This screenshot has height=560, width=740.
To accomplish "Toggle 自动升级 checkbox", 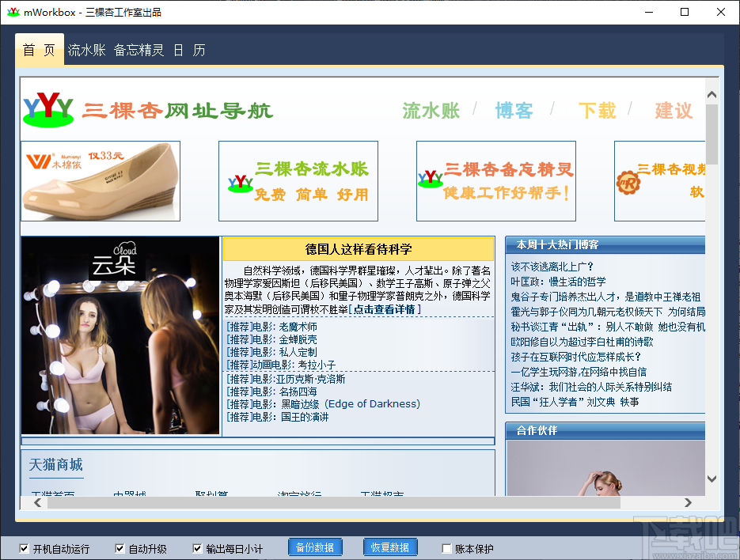I will (120, 548).
